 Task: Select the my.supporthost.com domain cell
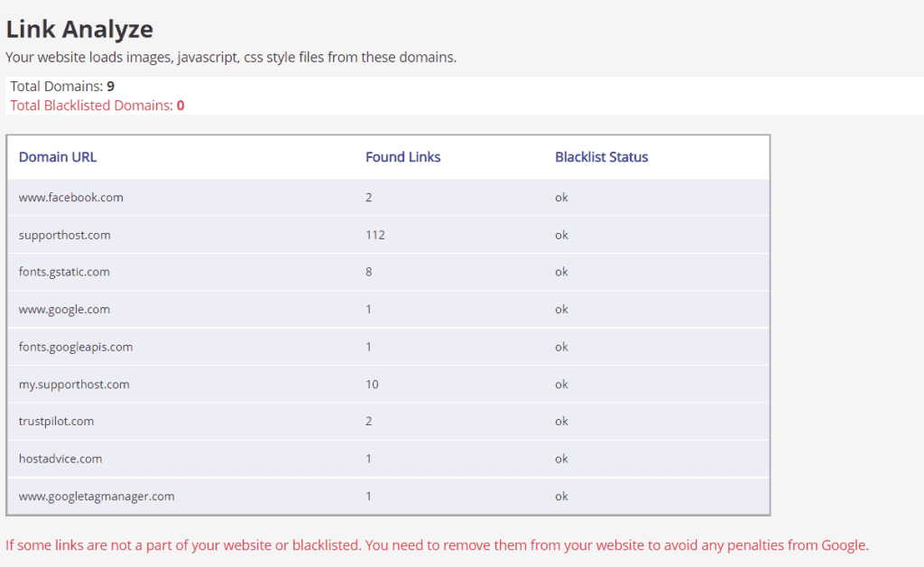[x=74, y=385]
